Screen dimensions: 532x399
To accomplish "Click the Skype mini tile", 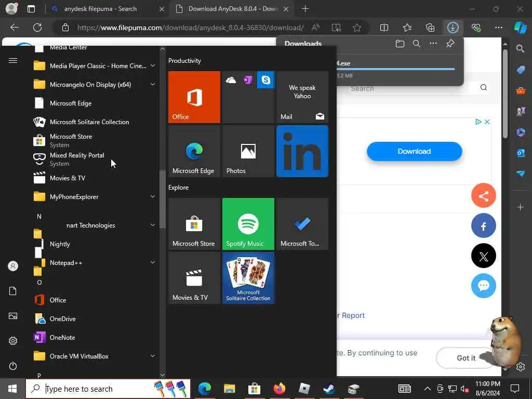I will (x=265, y=80).
